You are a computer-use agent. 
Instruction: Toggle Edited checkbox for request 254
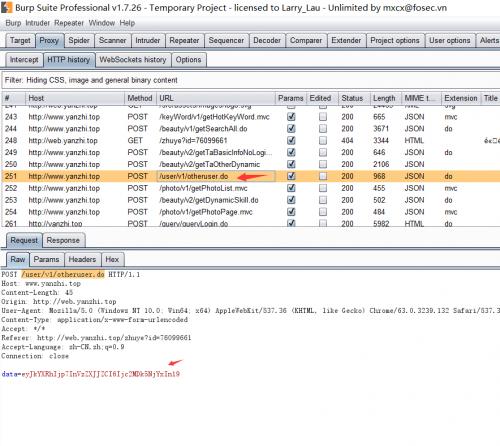[323, 212]
